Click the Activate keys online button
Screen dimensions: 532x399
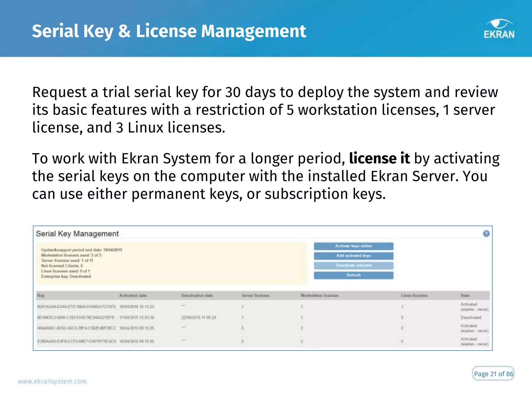(x=354, y=246)
